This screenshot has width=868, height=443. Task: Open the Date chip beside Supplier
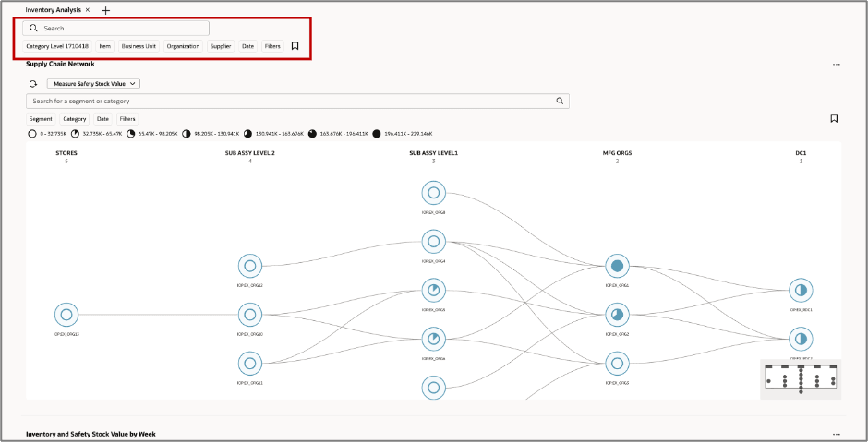(247, 46)
